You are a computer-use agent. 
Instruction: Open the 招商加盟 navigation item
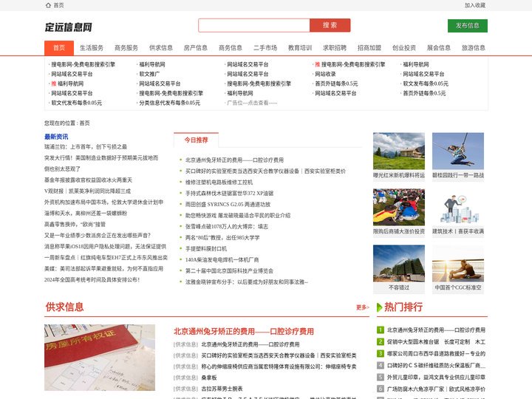tap(369, 48)
